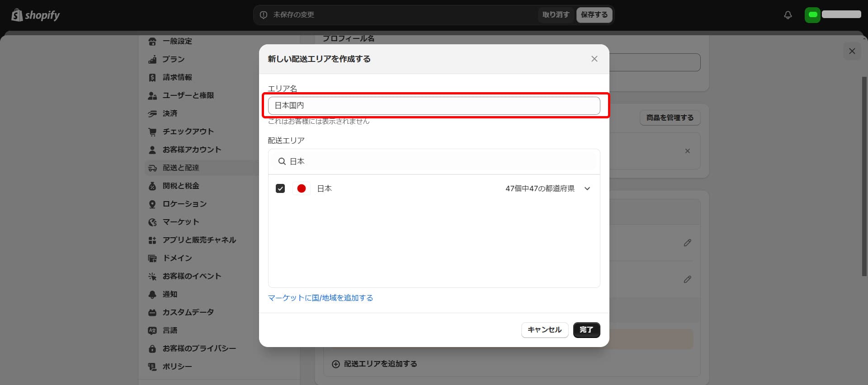Screen dimensions: 868x385
Task: Click the 保存する button in top bar
Action: pos(594,15)
